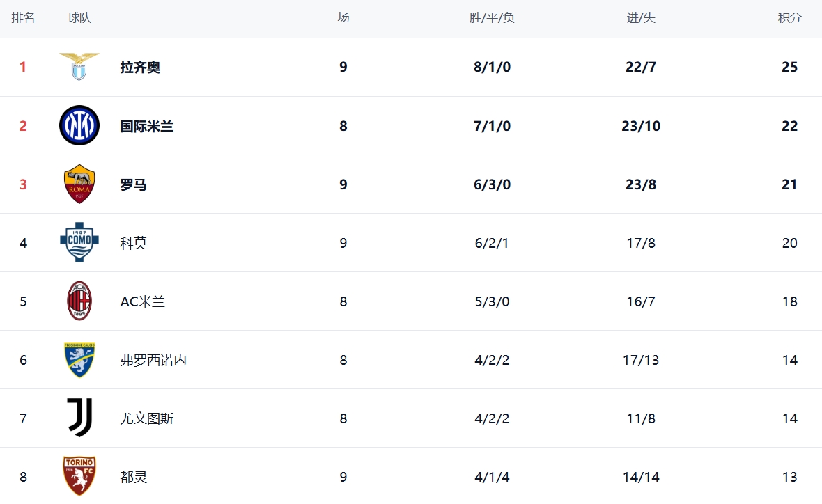
Task: Click the 进/失 column header
Action: 641,18
